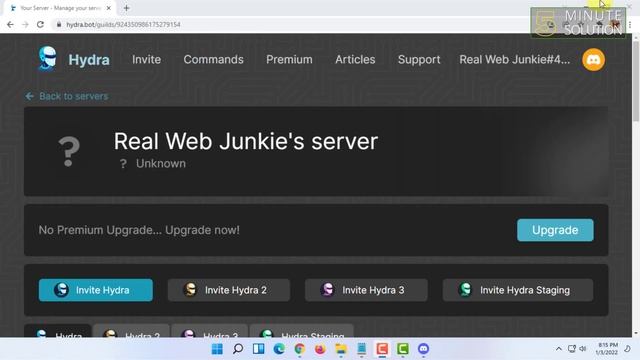Viewport: 640px width, 360px height.
Task: Click the browser Back arrow
Action: coord(10,24)
